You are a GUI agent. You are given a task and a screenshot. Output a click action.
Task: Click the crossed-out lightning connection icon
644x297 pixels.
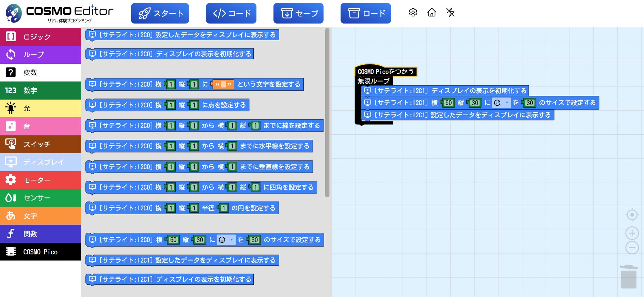(x=451, y=13)
